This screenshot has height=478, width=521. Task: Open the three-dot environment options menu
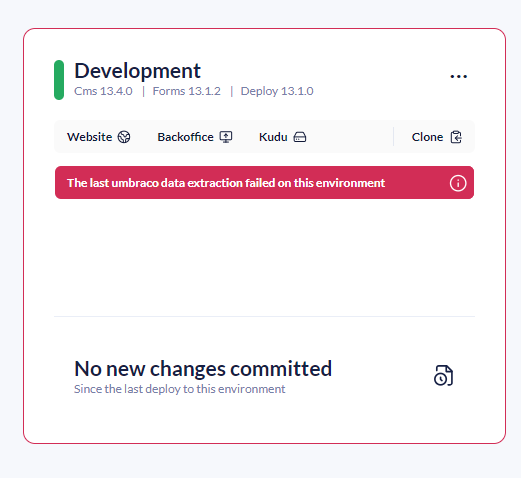(x=458, y=76)
